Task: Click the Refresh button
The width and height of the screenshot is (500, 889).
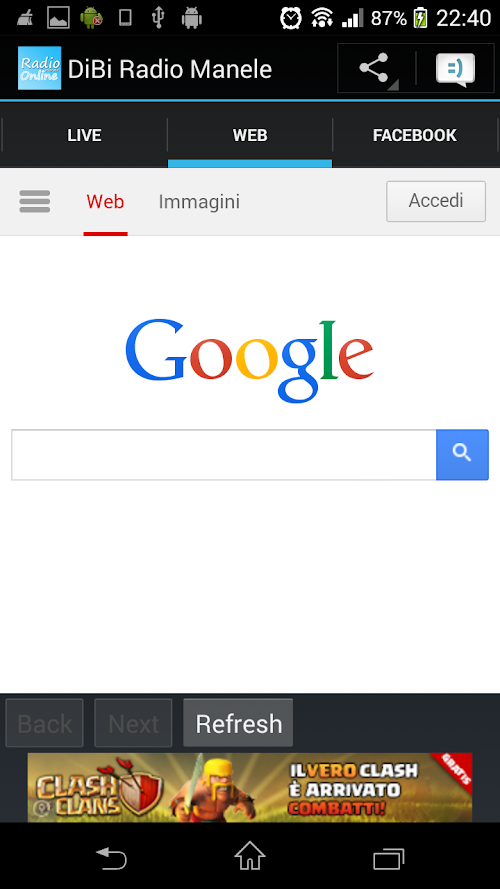Action: [238, 723]
